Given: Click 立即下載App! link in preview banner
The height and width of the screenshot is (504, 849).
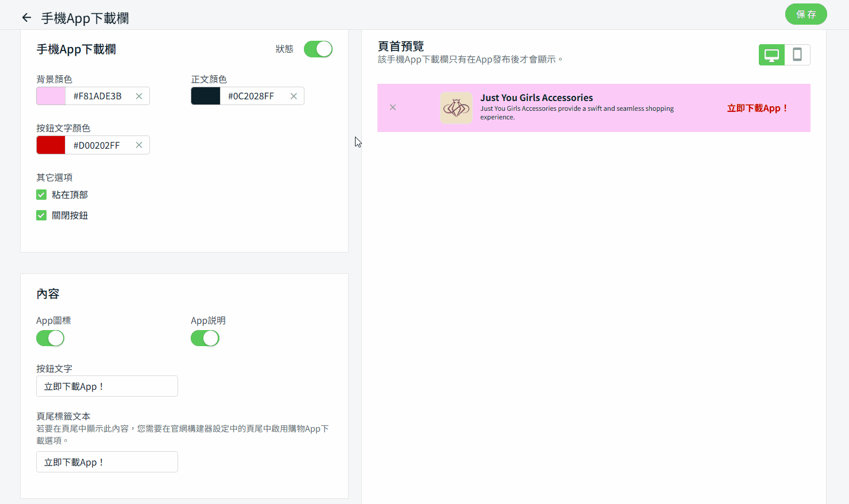Looking at the screenshot, I should click(757, 108).
